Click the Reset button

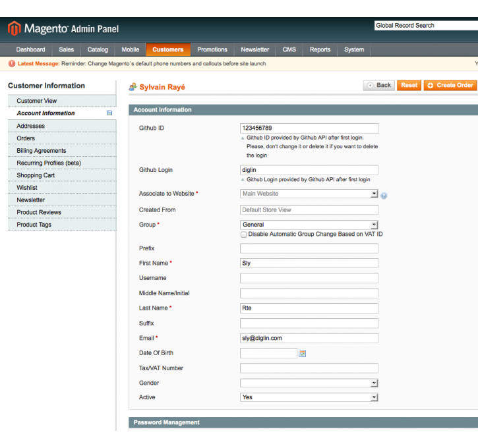(x=409, y=86)
